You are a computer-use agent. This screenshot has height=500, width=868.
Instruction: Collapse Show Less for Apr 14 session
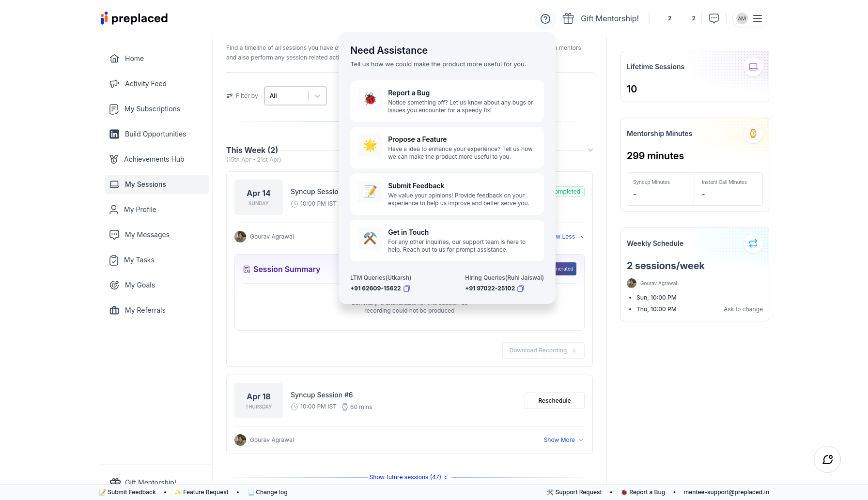tap(569, 237)
